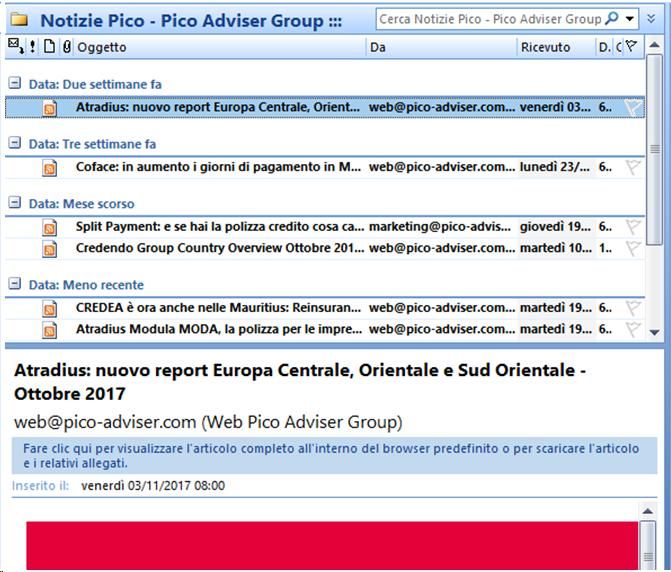Click the venerdì 03/11/2017 08:00 posted date
This screenshot has height=572, width=671.
(153, 486)
